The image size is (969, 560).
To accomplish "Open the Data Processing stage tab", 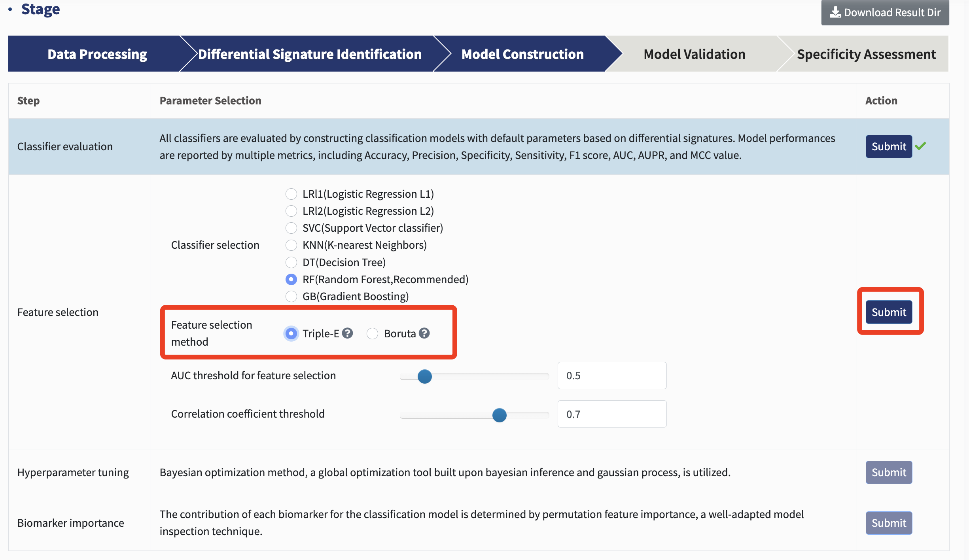I will [97, 54].
